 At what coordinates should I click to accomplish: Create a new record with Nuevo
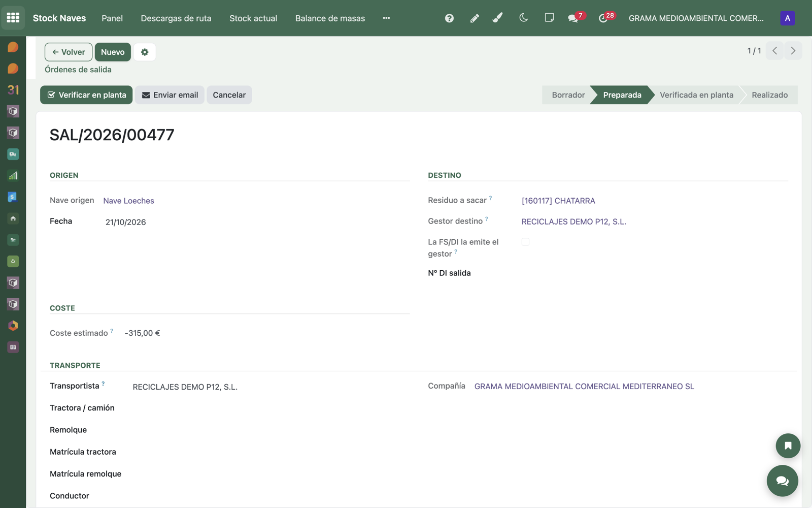click(113, 52)
